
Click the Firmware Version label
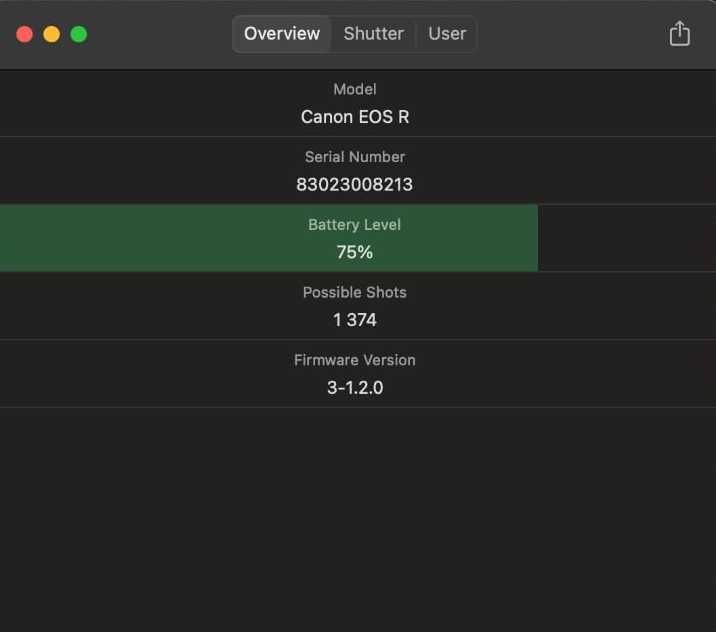pos(355,360)
